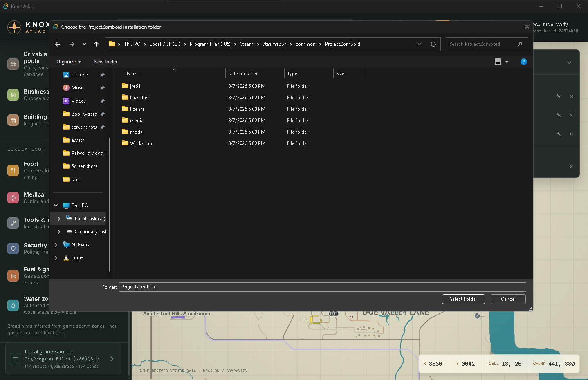The image size is (588, 380).
Task: Open the recent locations dropdown arrow
Action: point(84,44)
